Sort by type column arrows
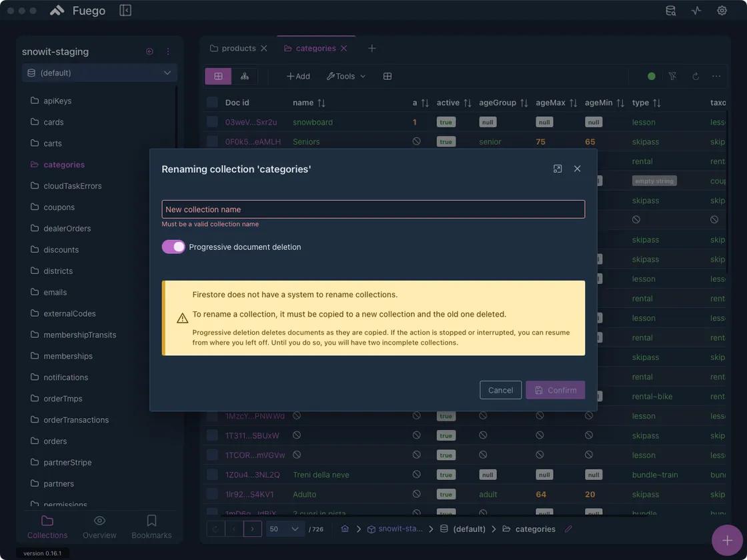747x560 pixels. (x=656, y=103)
